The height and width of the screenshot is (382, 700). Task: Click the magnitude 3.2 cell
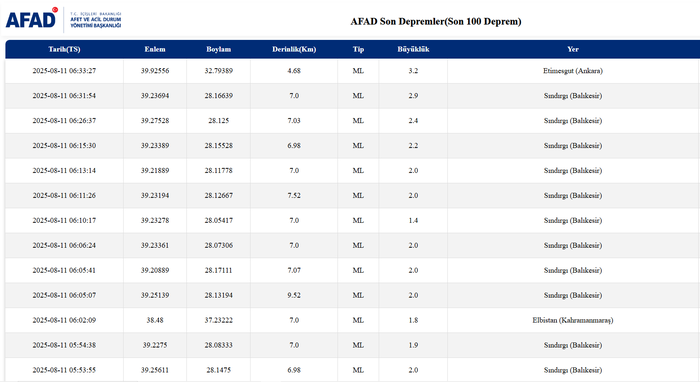tap(413, 71)
